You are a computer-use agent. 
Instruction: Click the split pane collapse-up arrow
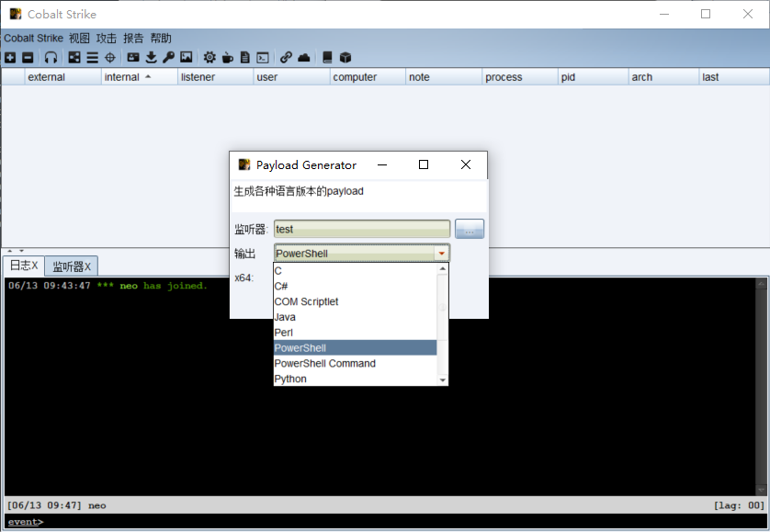point(10,251)
